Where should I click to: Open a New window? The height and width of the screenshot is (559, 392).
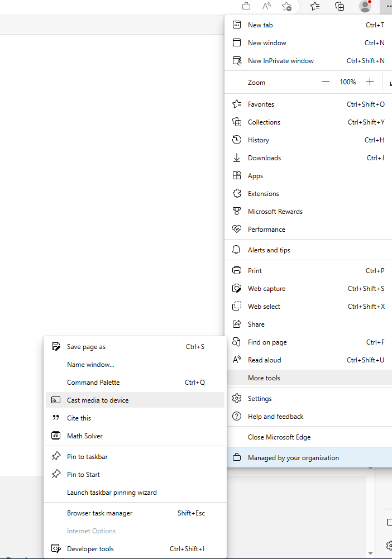308,43
